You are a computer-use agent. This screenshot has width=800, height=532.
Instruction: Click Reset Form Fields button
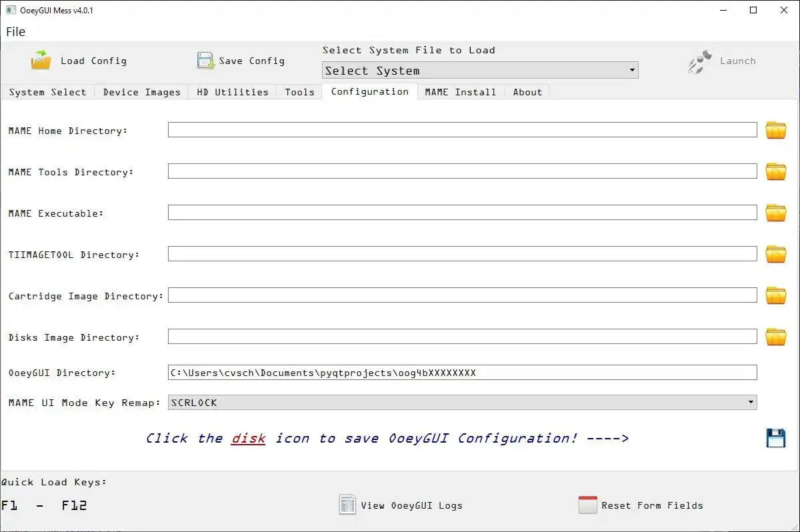click(x=641, y=505)
